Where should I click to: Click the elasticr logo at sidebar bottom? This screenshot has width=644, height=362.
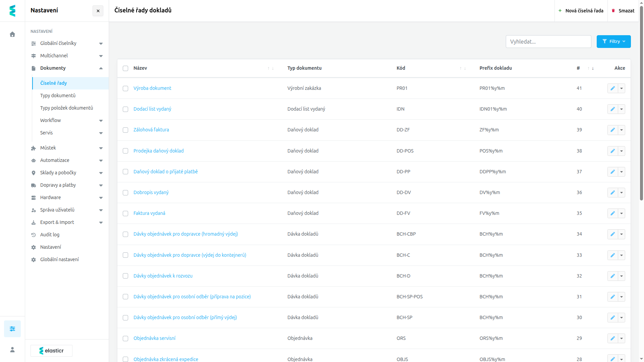(51, 351)
